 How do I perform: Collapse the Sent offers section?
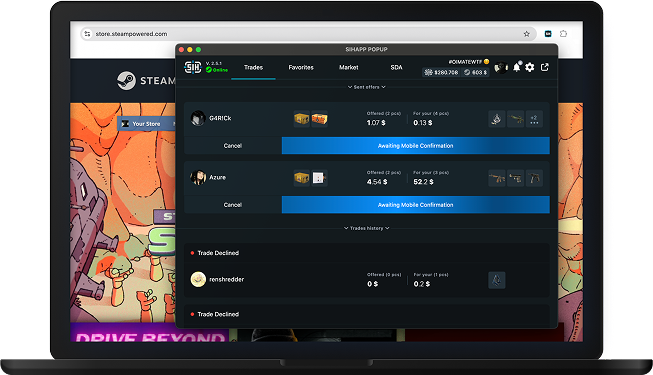coord(366,87)
